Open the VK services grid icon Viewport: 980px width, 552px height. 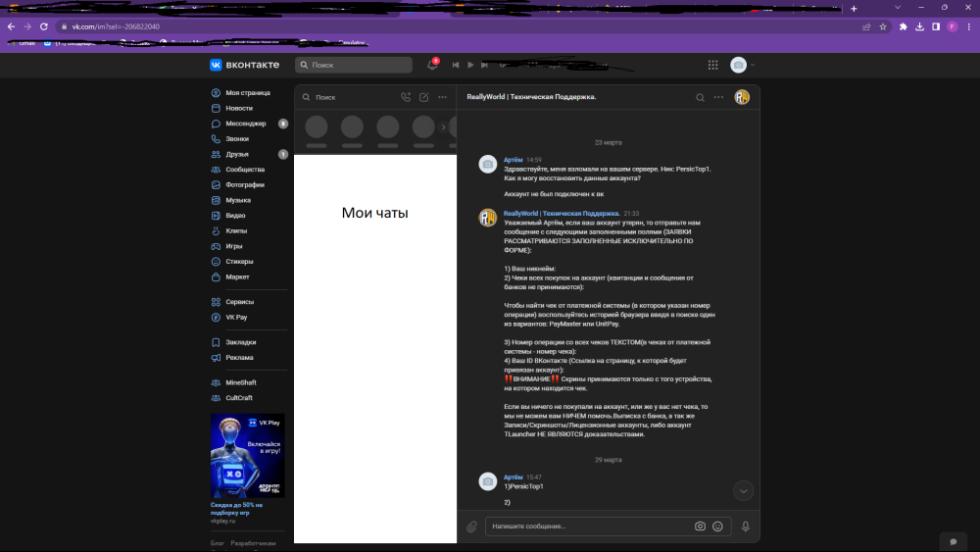(x=713, y=65)
